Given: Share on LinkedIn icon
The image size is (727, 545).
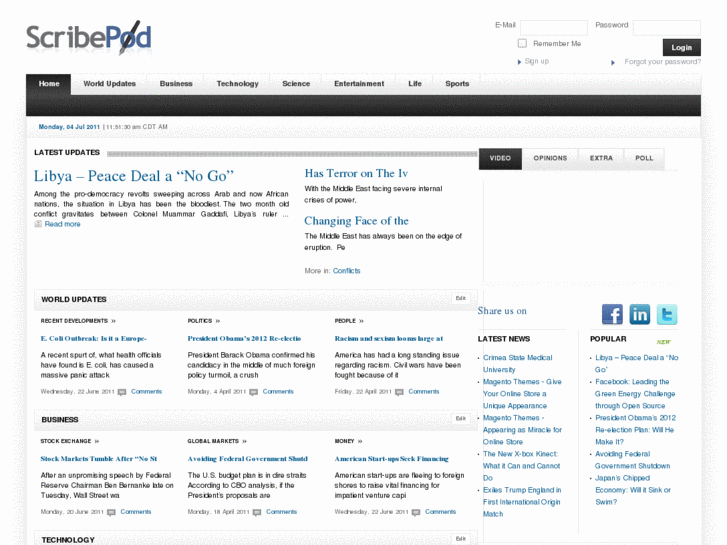Looking at the screenshot, I should click(x=639, y=314).
